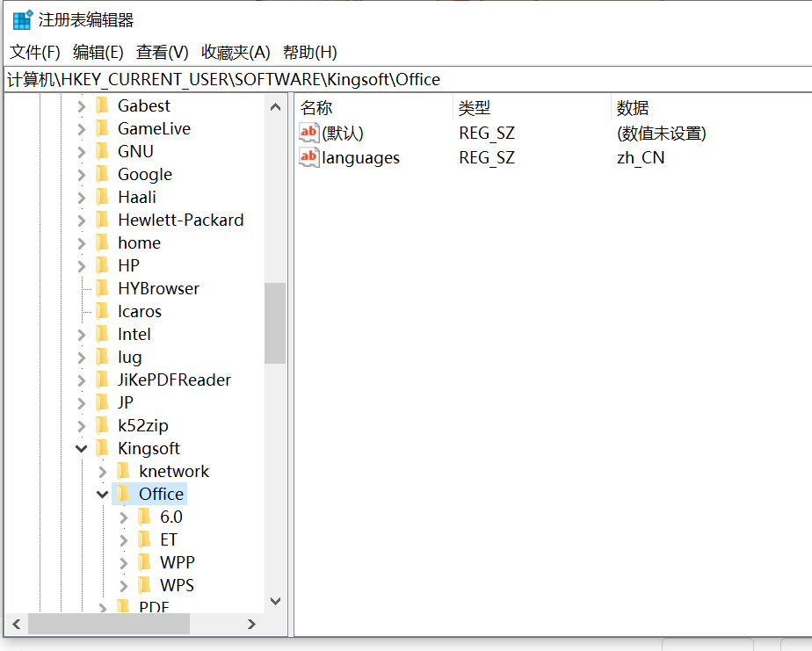Click the tree scroll left arrow
Image resolution: width=812 pixels, height=651 pixels.
pyautogui.click(x=17, y=624)
